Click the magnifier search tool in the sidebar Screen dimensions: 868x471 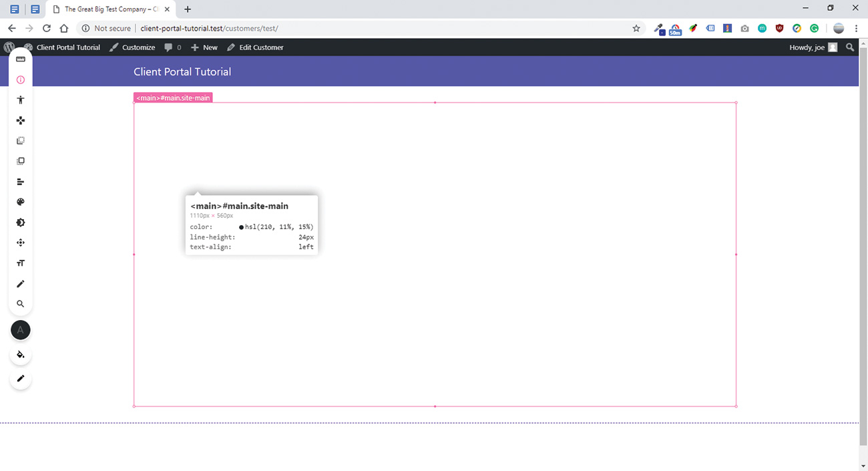tap(20, 303)
